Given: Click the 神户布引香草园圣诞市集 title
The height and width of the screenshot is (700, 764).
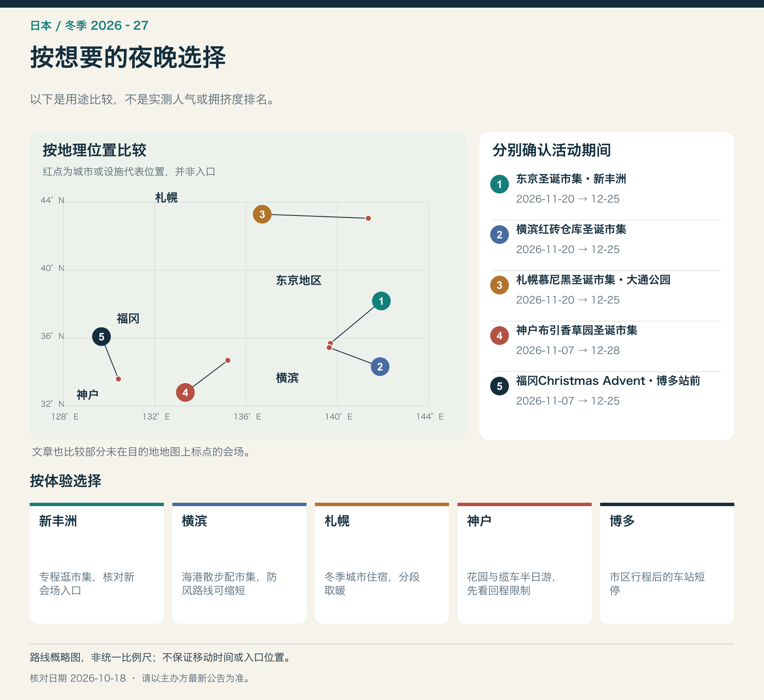Looking at the screenshot, I should [576, 330].
